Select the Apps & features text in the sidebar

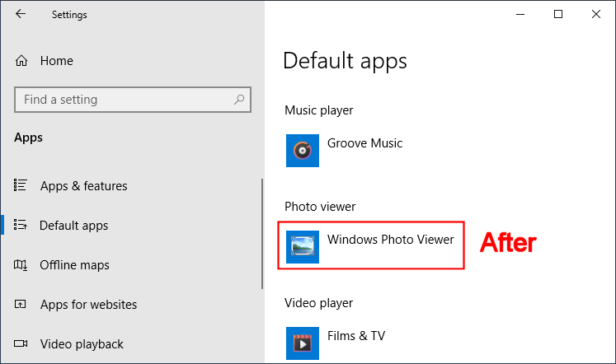coord(83,186)
